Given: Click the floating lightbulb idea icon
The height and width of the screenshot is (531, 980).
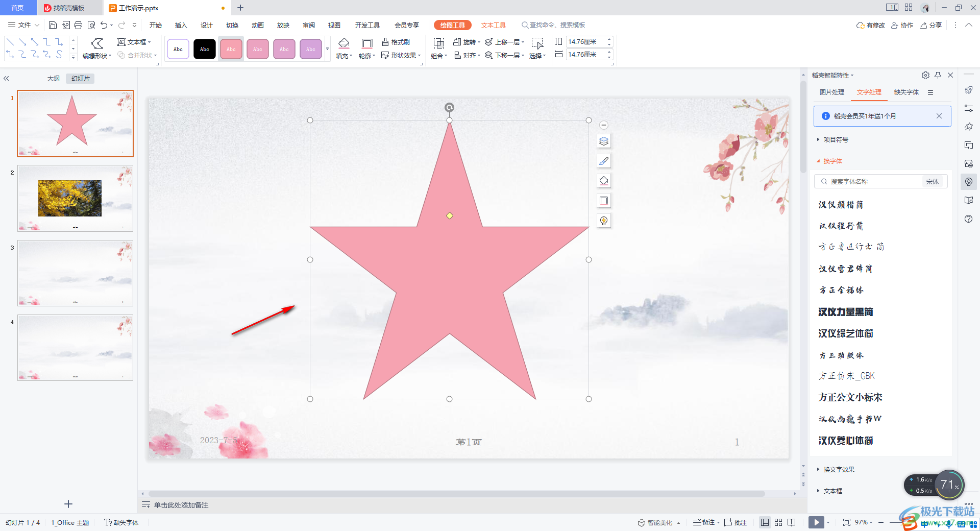Looking at the screenshot, I should pyautogui.click(x=604, y=221).
